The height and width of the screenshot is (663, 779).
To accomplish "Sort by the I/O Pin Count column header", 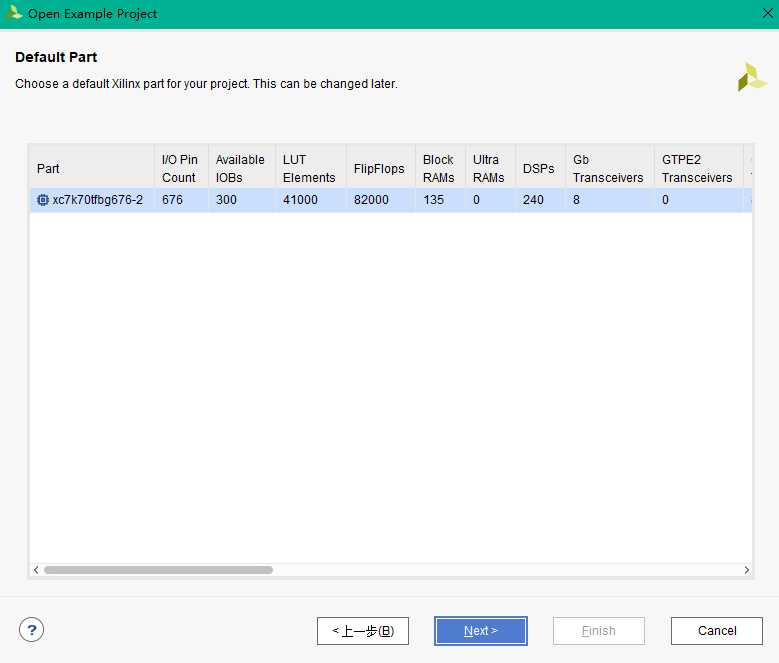I will [x=181, y=168].
